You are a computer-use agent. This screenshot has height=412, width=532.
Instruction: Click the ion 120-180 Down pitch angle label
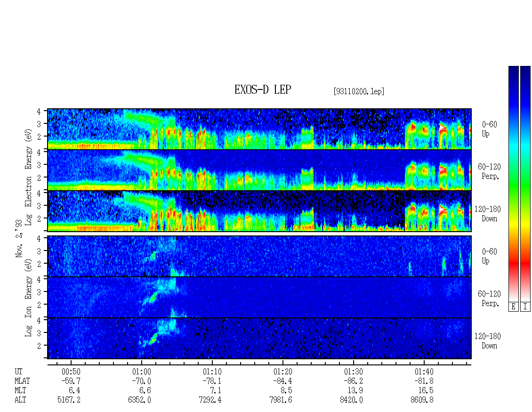[x=488, y=341]
